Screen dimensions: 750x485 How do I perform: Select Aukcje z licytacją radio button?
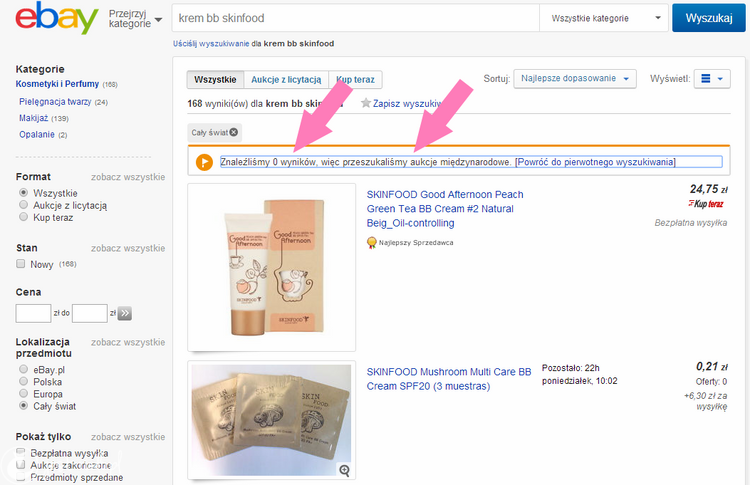[x=23, y=205]
